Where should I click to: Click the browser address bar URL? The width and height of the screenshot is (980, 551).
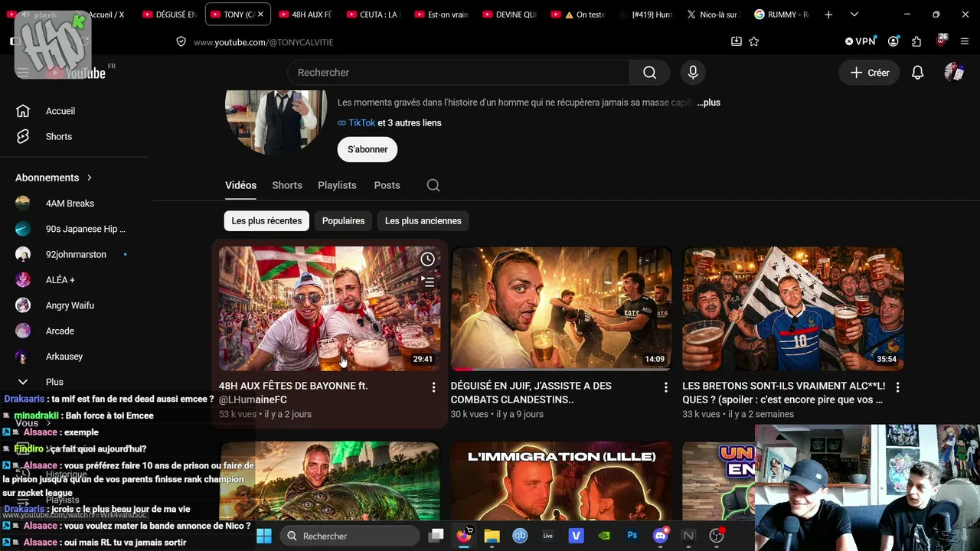pyautogui.click(x=263, y=42)
